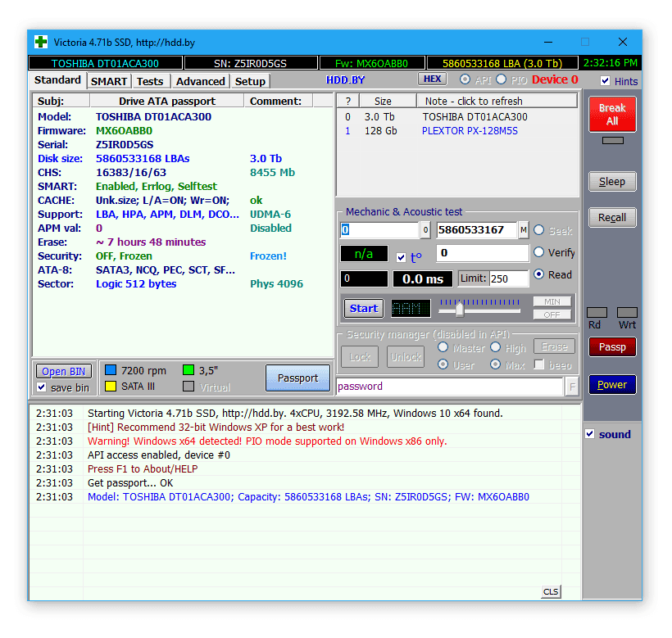Select the PLEXTOR PX-128M5S drive row
The height and width of the screenshot is (638, 672).
[456, 131]
